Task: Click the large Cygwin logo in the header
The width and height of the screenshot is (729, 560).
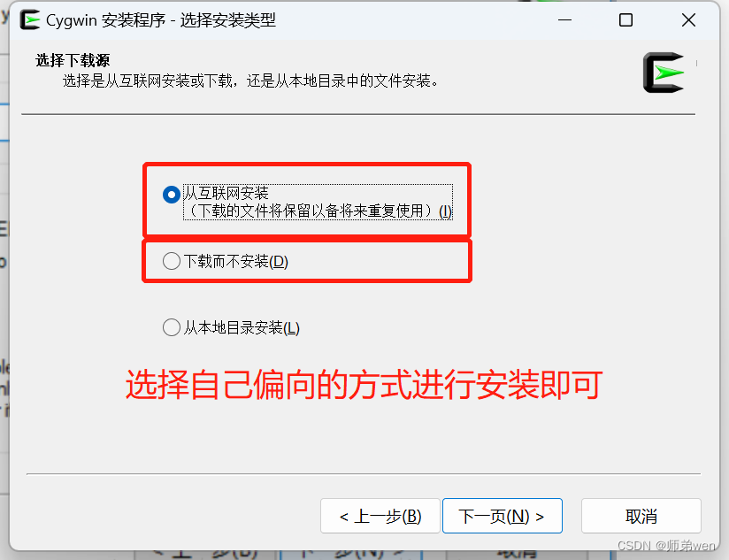Action: pyautogui.click(x=664, y=73)
